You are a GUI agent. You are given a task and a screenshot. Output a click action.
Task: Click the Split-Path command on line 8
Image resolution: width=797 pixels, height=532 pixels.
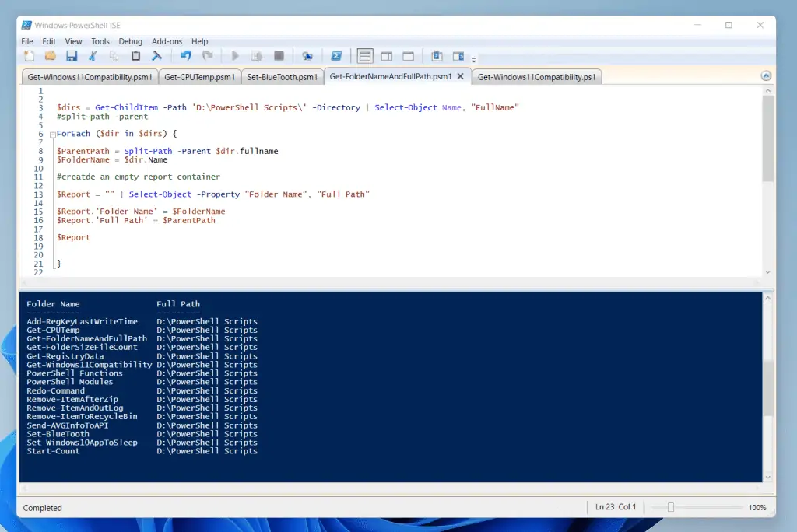[148, 151]
